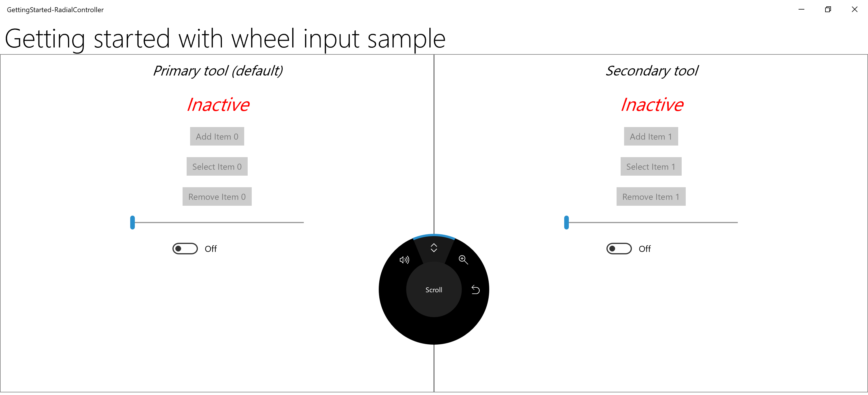Screen dimensions: 868x395
Task: Click the radial controller center button
Action: (x=434, y=289)
